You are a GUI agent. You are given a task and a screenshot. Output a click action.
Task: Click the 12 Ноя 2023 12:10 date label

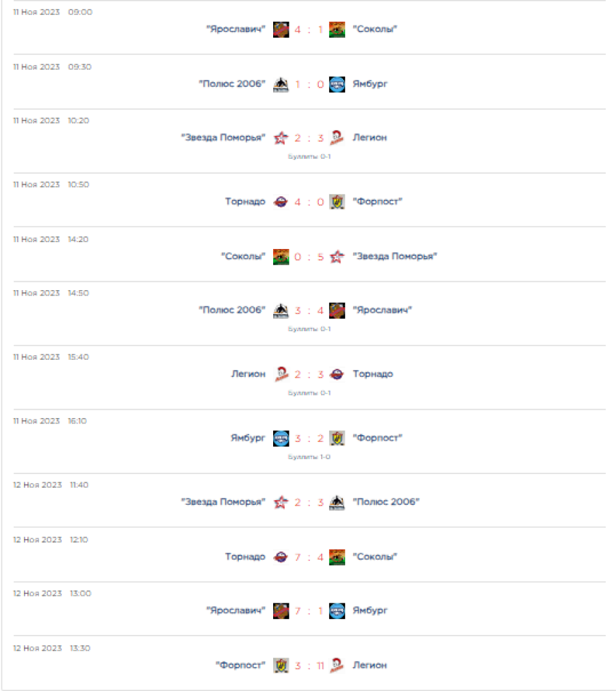[51, 540]
